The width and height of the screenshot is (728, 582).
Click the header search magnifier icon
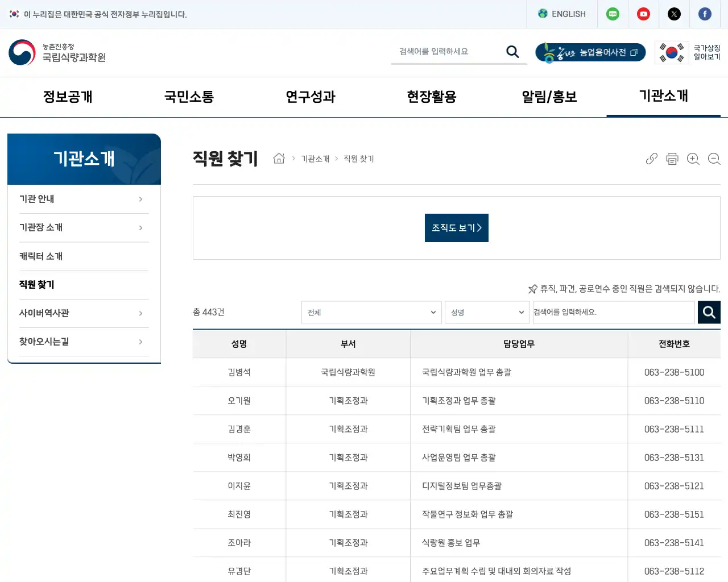coord(512,51)
